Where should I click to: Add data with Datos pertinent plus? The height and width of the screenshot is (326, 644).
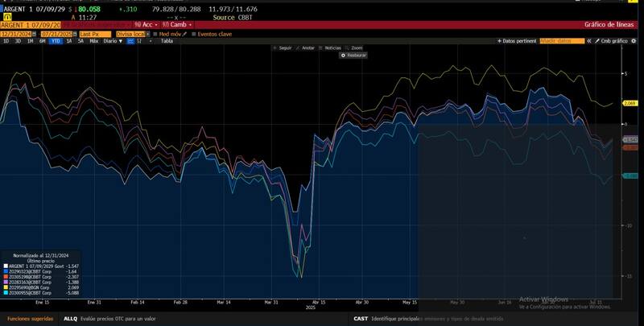point(498,40)
